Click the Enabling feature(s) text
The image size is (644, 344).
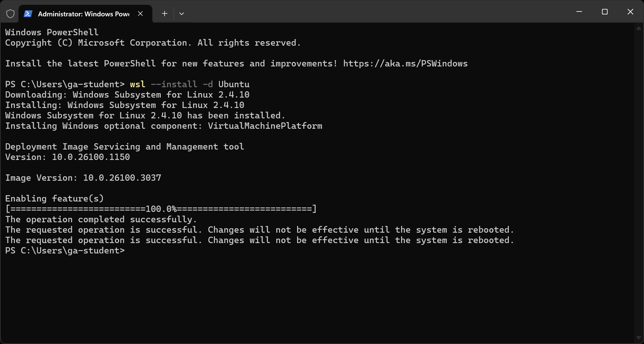click(x=54, y=199)
